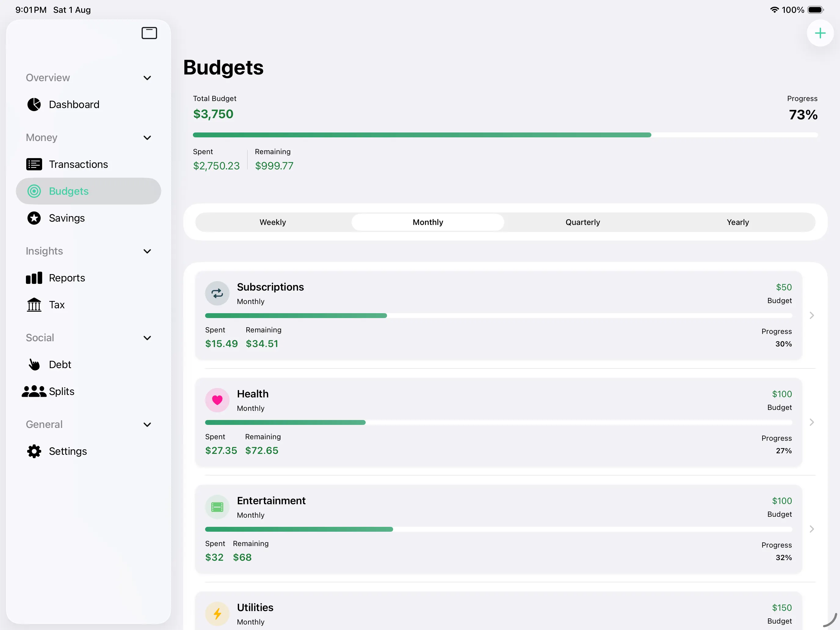This screenshot has width=840, height=630.
Task: Click the 30% progress value
Action: pos(784,344)
